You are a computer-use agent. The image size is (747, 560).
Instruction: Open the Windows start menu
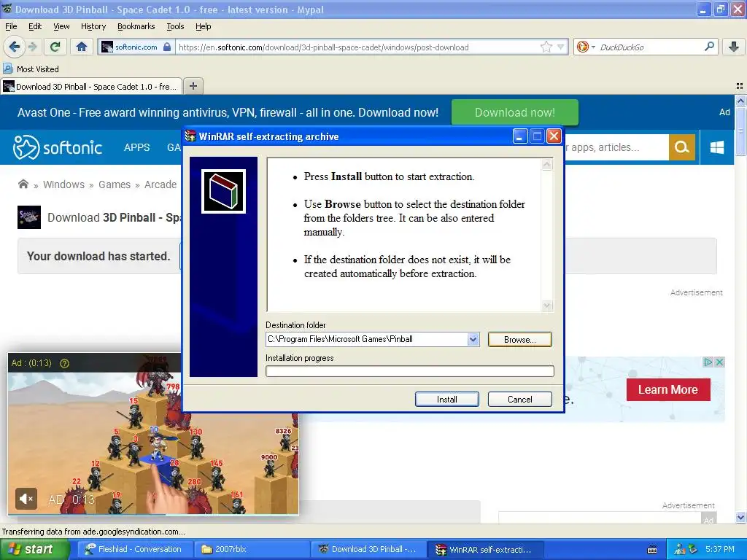(34, 550)
